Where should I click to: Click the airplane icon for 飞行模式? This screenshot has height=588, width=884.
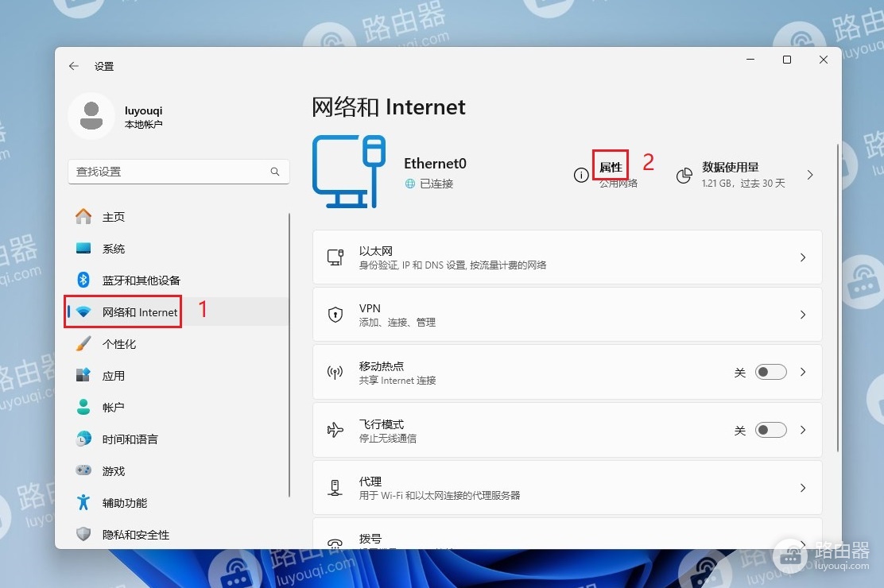(335, 430)
